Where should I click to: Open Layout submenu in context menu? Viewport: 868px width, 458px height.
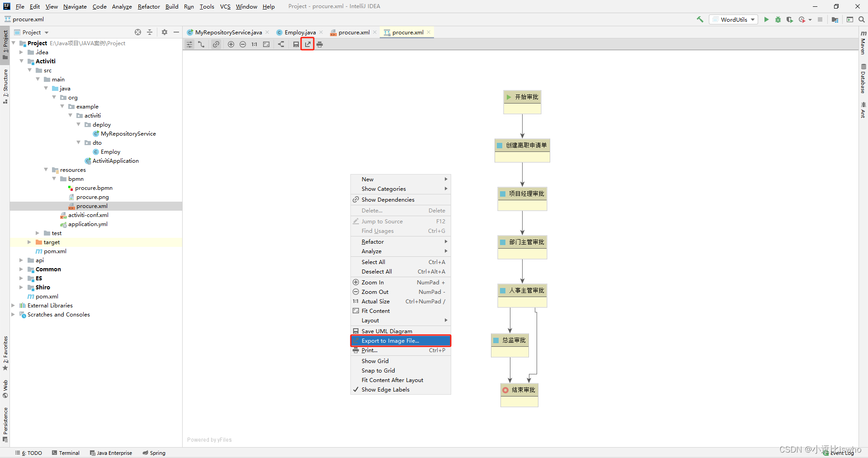[x=401, y=320]
